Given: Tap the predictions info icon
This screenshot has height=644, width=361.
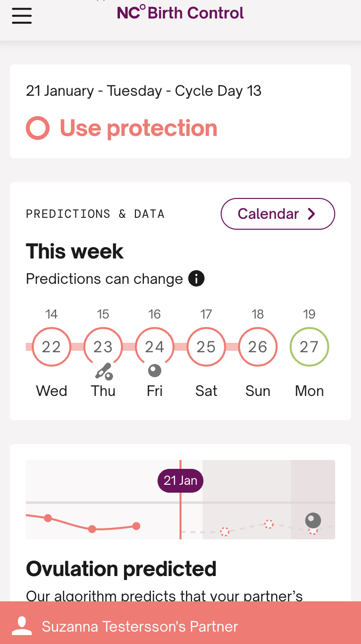Looking at the screenshot, I should (196, 279).
